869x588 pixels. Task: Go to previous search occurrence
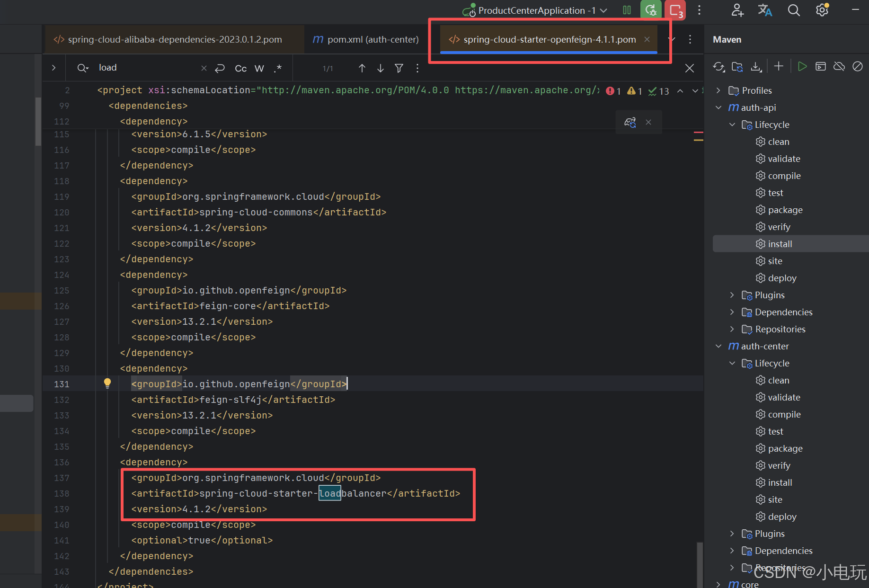click(x=362, y=68)
